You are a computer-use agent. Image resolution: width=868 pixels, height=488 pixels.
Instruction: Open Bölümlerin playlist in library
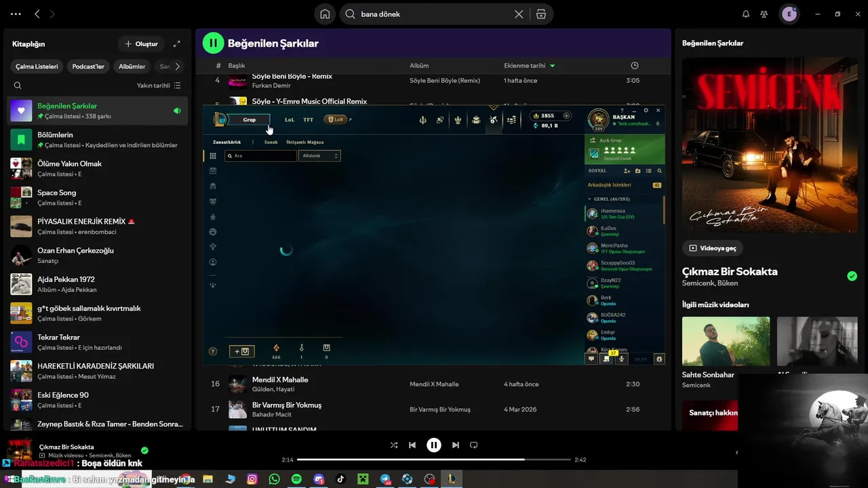tap(98, 140)
